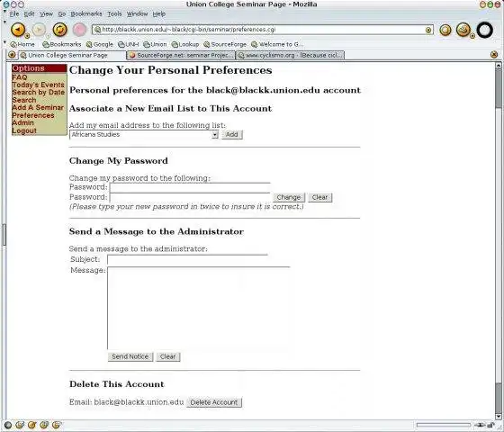Open the URL history dropdown in the address bar

pos(428,30)
